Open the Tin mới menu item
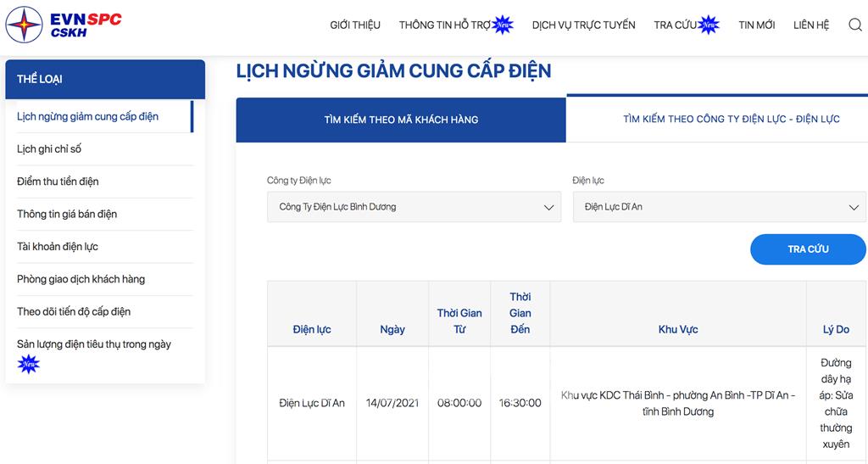Image resolution: width=868 pixels, height=464 pixels. [x=756, y=25]
